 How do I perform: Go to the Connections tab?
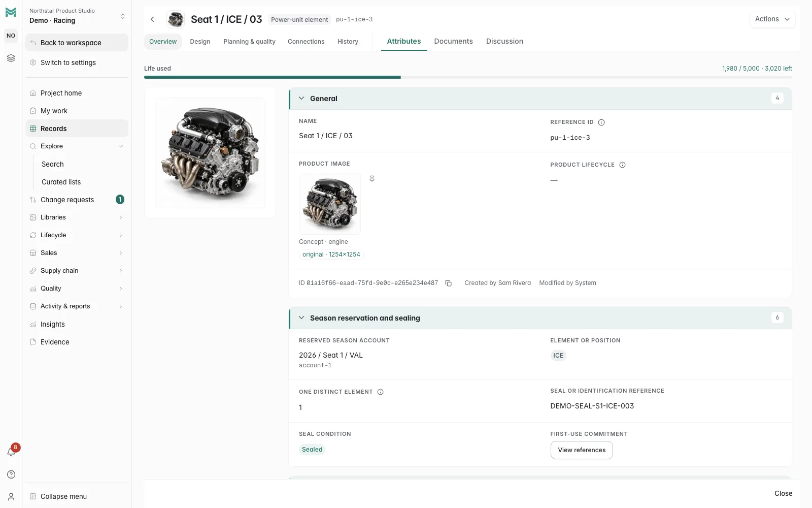click(x=306, y=42)
